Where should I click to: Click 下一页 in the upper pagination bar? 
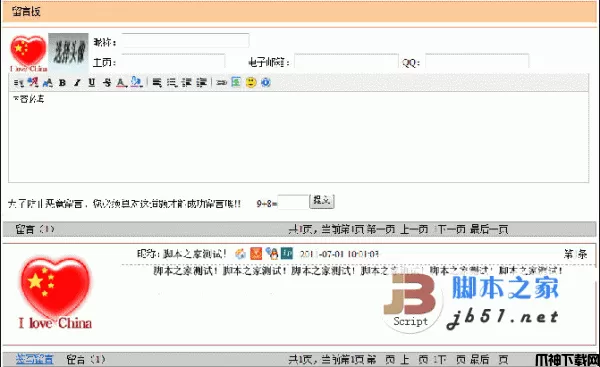(x=452, y=229)
